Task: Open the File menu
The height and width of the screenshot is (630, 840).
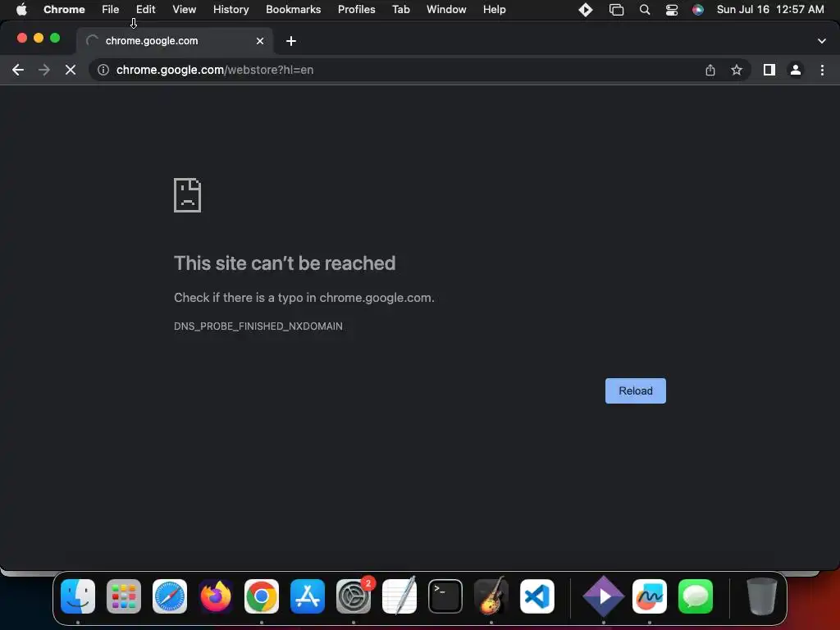Action: pos(111,9)
